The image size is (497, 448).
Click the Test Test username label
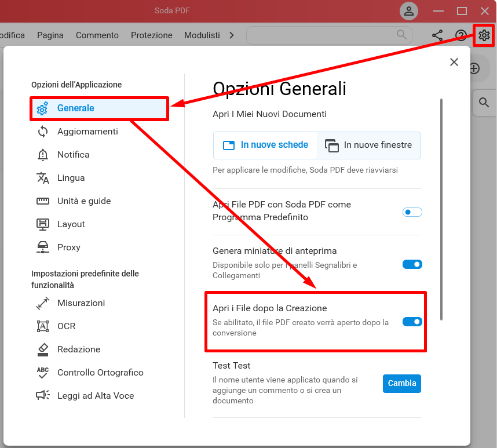231,366
